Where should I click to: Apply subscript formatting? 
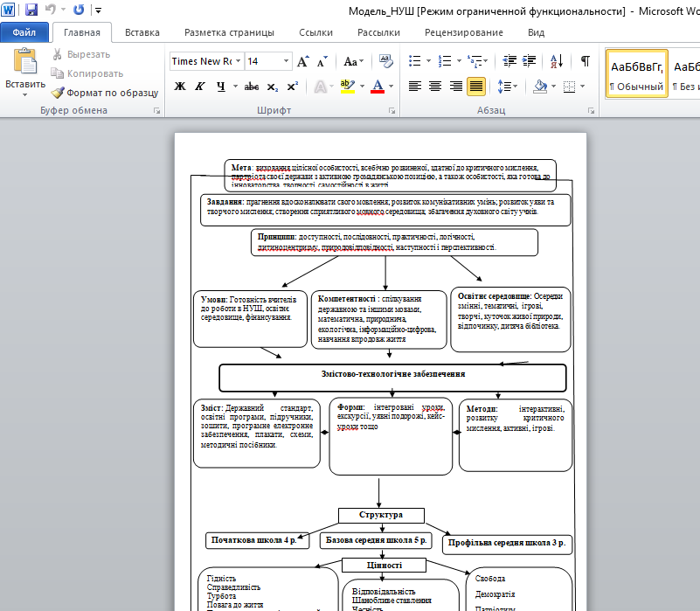pos(273,87)
